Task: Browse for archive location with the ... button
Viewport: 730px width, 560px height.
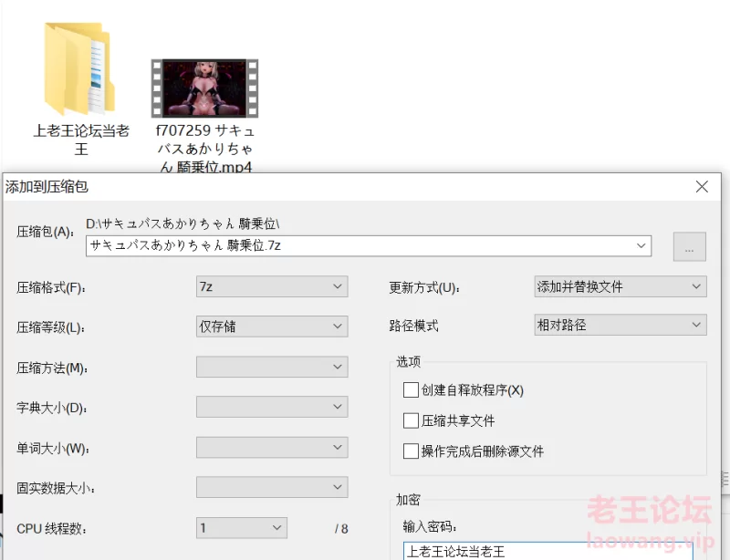Action: pyautogui.click(x=690, y=247)
